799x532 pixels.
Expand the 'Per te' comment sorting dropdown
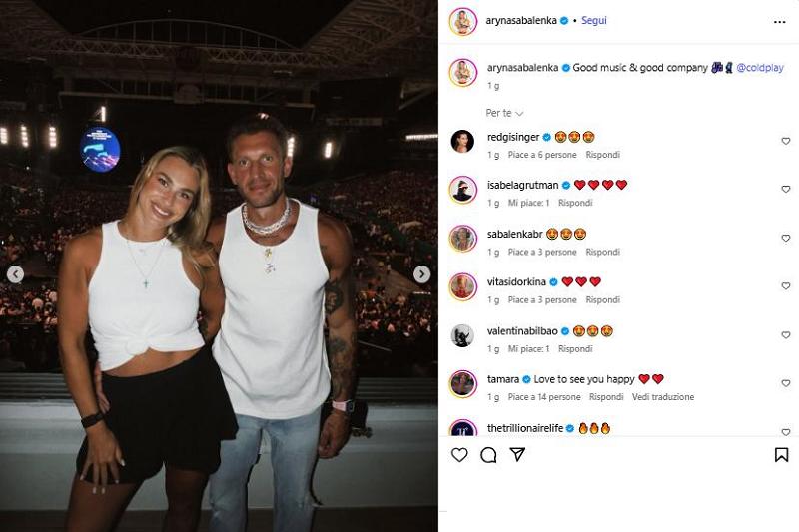(505, 114)
